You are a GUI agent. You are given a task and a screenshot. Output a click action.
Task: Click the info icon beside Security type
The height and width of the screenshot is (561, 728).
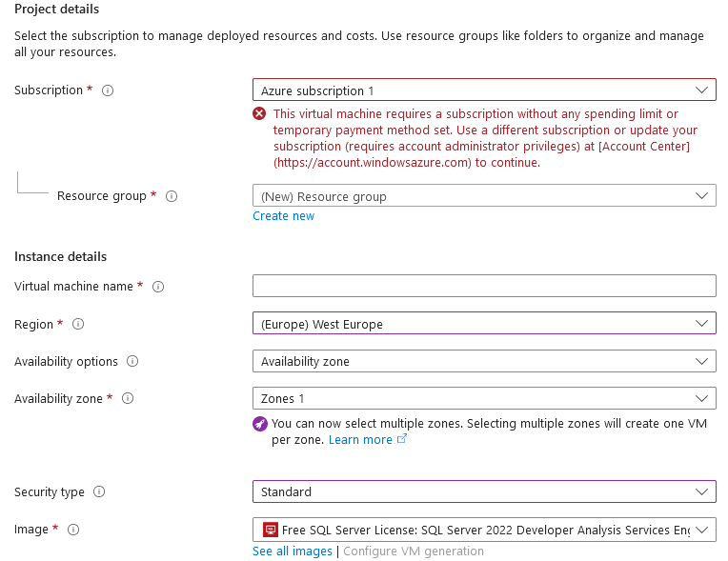coord(99,491)
